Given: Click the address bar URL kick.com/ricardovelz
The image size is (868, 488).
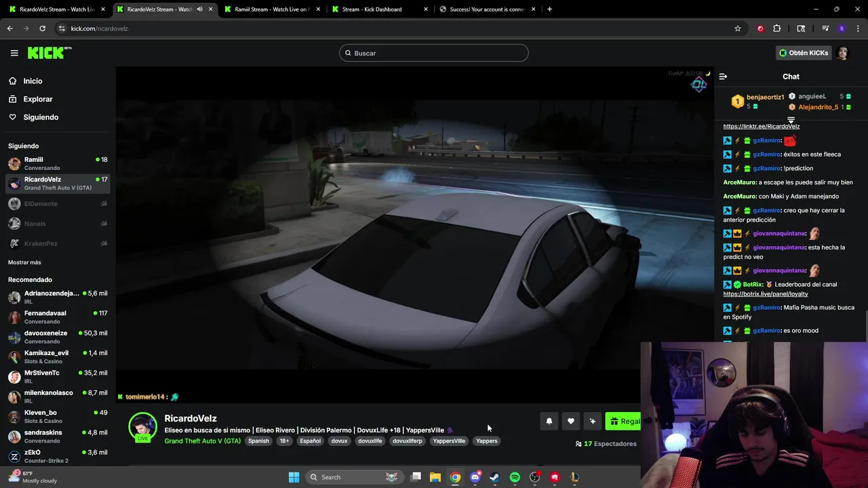Looking at the screenshot, I should 100,28.
